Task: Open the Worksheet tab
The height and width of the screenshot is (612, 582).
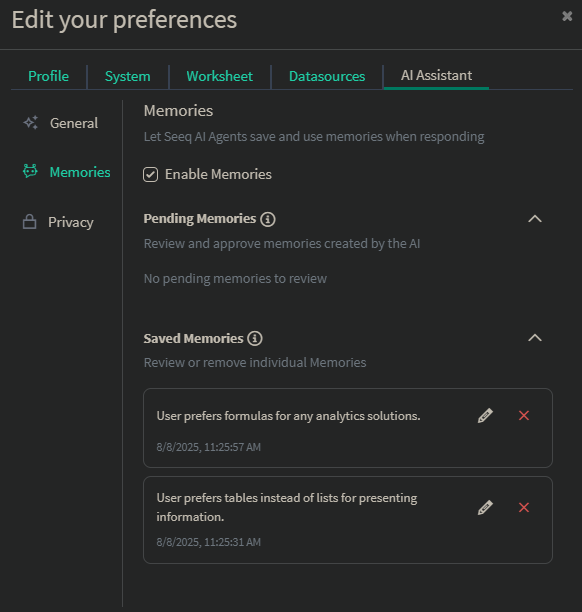Action: (x=220, y=76)
